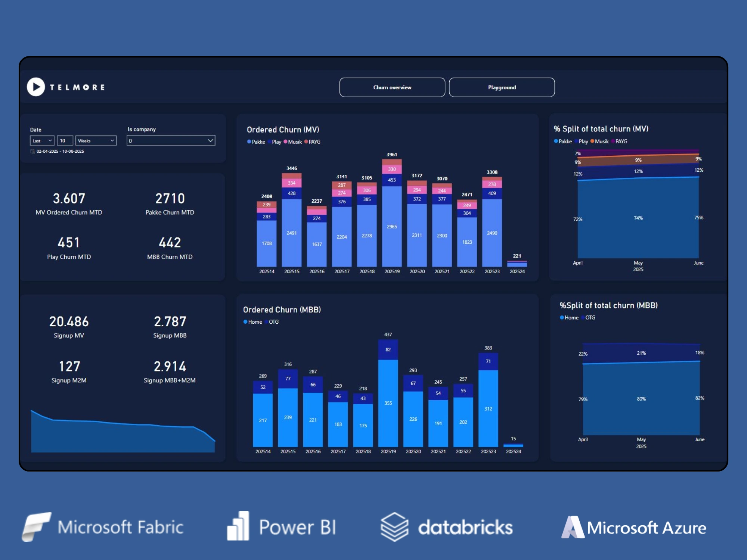
Task: Click the Microsoft Fabric logo
Action: (x=36, y=526)
